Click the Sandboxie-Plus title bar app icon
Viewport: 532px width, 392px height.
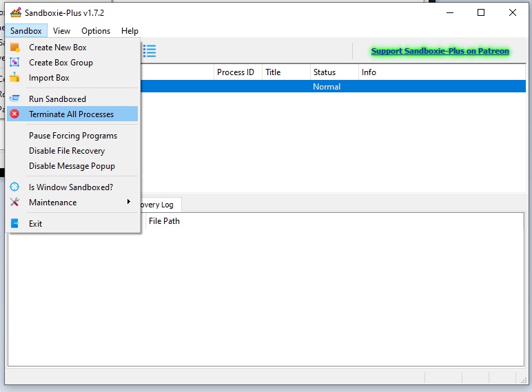[16, 13]
